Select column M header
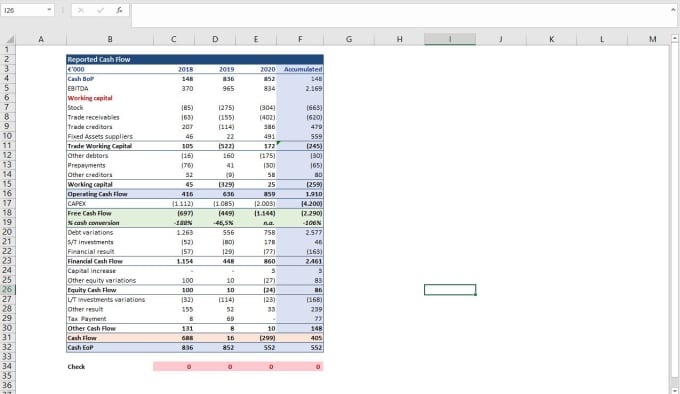Image resolution: width=680 pixels, height=394 pixels. [x=652, y=39]
